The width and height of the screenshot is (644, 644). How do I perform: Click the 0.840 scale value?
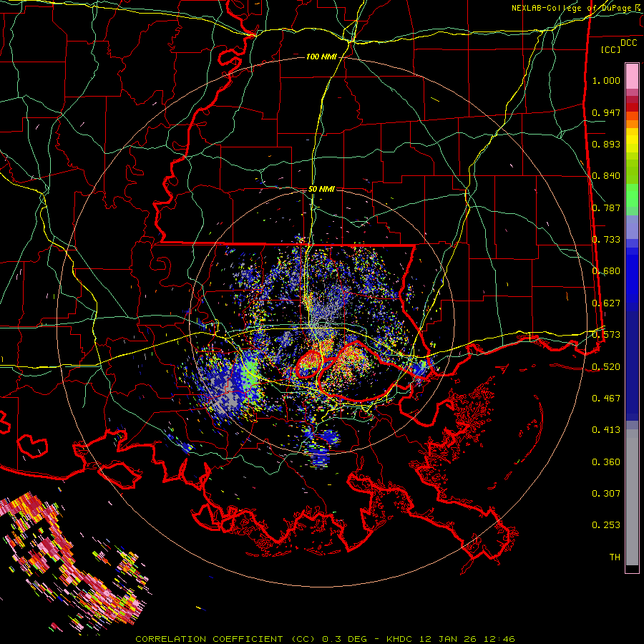[606, 176]
